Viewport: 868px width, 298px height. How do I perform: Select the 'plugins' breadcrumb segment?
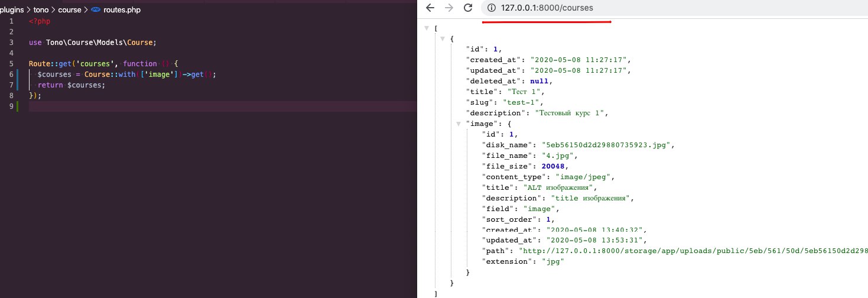11,10
